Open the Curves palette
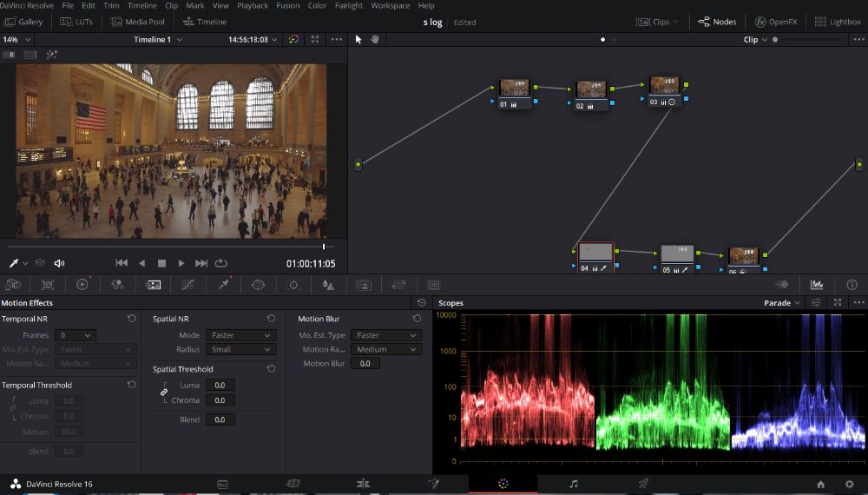 tap(187, 285)
